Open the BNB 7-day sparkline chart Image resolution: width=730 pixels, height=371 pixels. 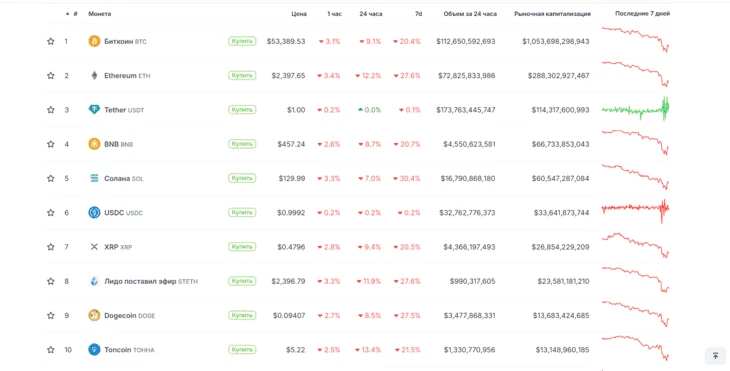[x=635, y=142]
